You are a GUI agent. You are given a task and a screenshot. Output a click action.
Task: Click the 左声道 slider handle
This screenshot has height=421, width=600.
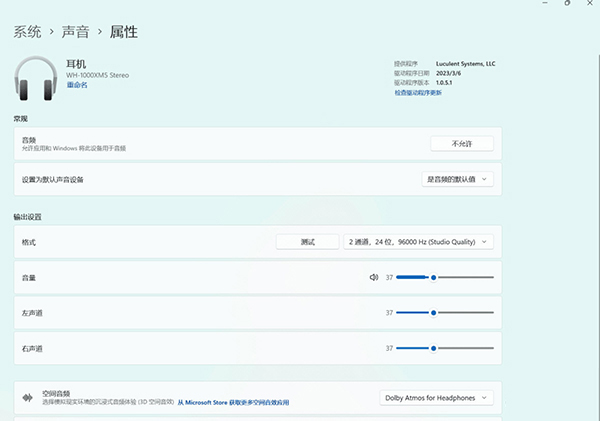(x=433, y=313)
